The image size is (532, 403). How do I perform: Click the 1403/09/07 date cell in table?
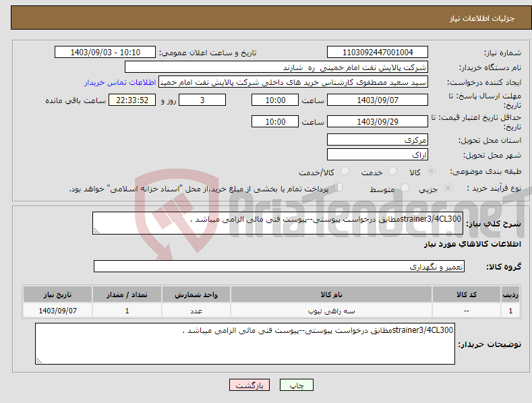(x=58, y=311)
